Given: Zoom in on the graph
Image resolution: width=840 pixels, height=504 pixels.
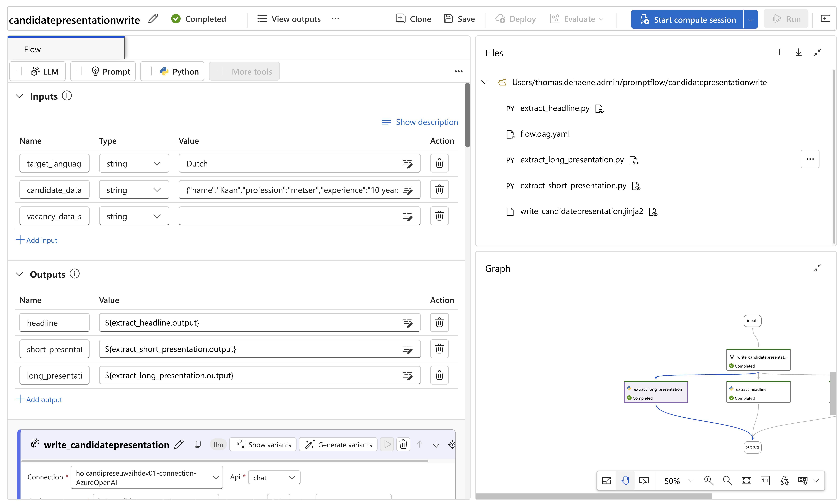Looking at the screenshot, I should [709, 481].
